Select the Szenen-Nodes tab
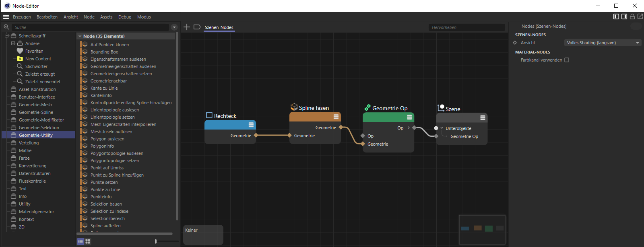This screenshot has height=247, width=644. (219, 27)
